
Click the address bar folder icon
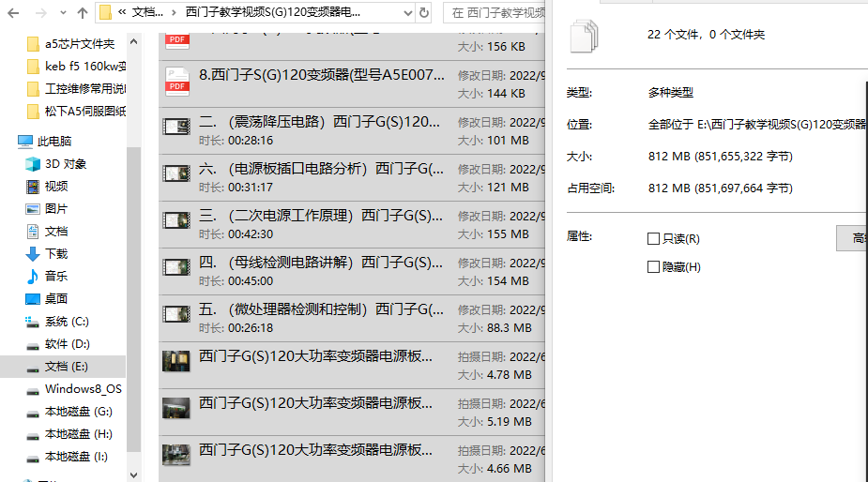tap(105, 13)
